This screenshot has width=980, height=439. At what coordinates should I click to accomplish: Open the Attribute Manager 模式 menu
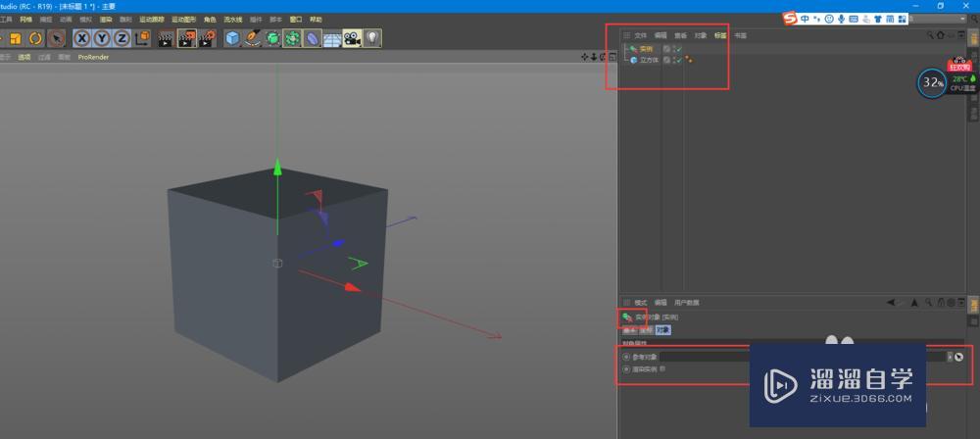click(x=641, y=303)
